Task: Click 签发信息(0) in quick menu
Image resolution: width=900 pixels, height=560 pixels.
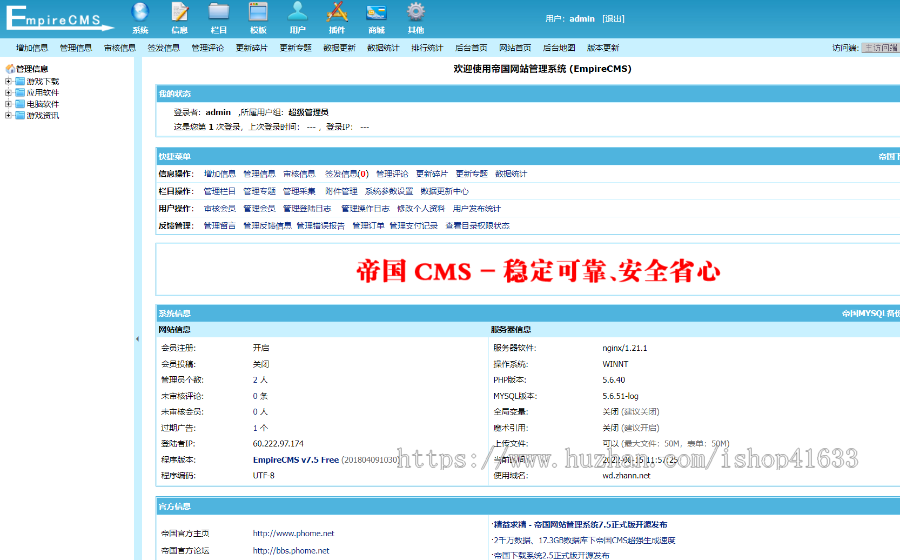Action: [x=347, y=174]
